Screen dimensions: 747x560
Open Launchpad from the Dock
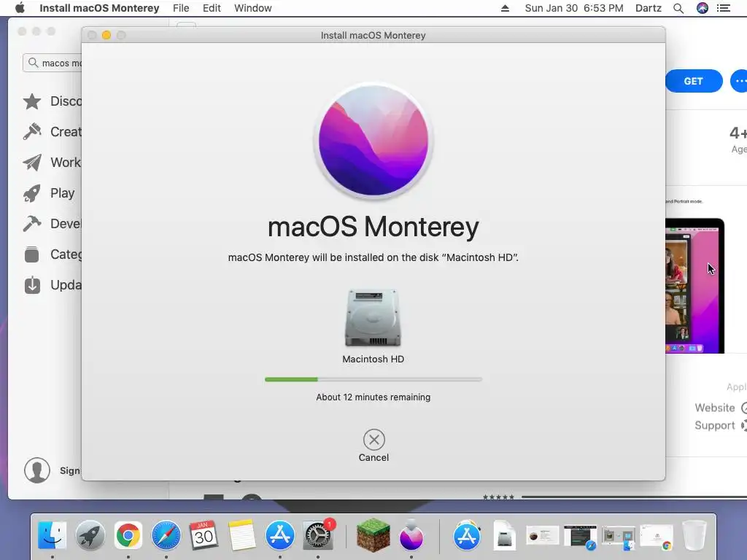pos(90,536)
